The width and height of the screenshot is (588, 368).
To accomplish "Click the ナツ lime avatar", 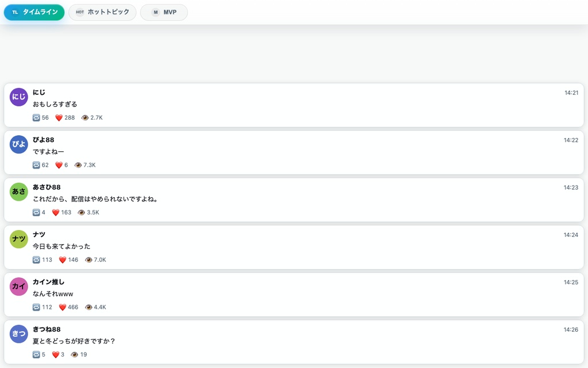I will tap(19, 239).
